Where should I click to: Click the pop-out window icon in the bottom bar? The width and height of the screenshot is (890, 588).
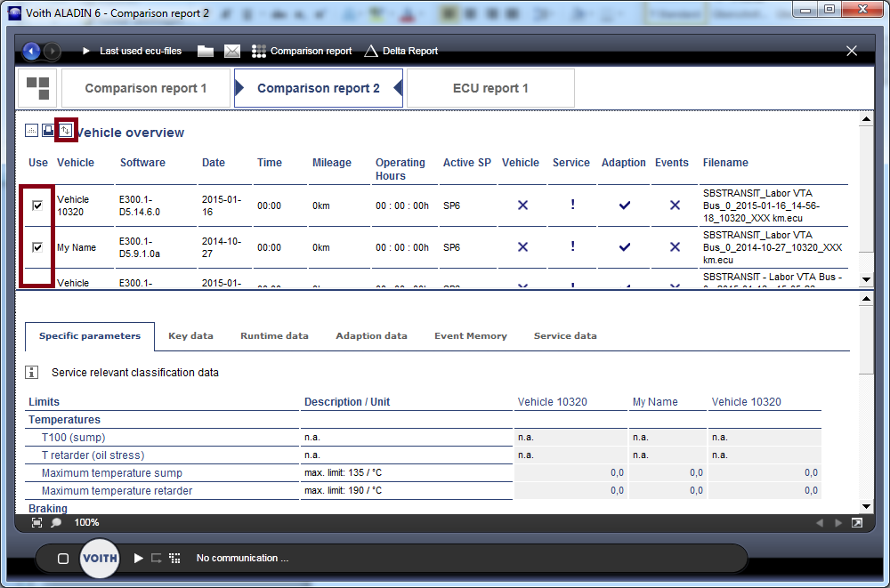coord(857,523)
